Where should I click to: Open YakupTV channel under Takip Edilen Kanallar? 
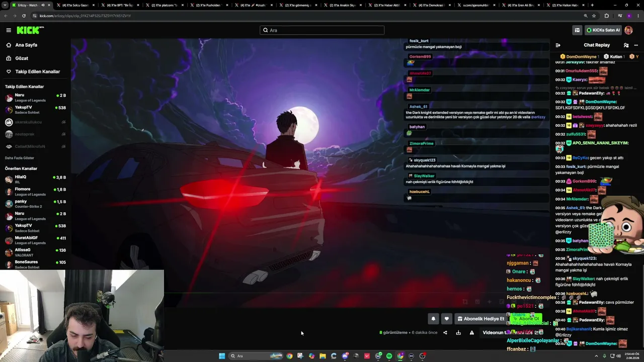pos(35,110)
